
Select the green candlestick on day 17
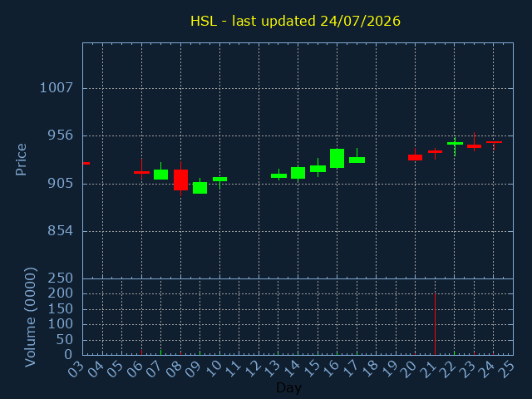point(357,157)
